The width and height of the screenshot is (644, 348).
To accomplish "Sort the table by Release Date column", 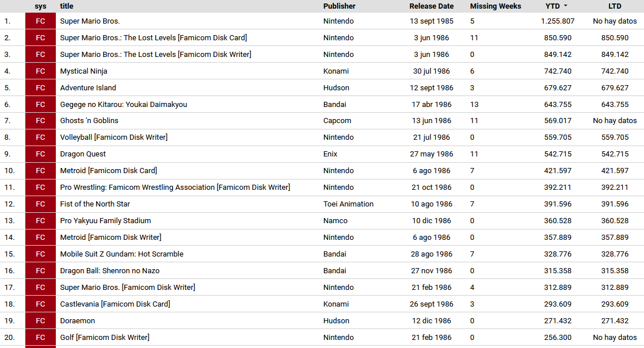I will 432,6.
